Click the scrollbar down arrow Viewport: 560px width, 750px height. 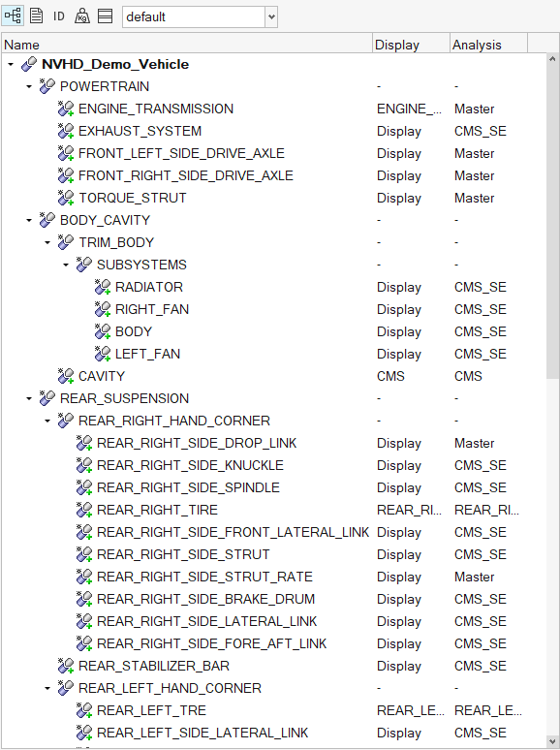click(552, 741)
